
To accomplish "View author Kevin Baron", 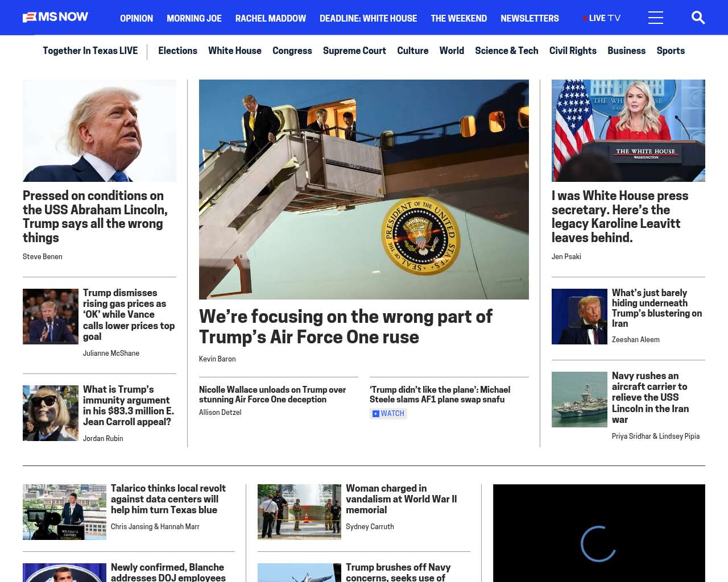I will (x=217, y=359).
